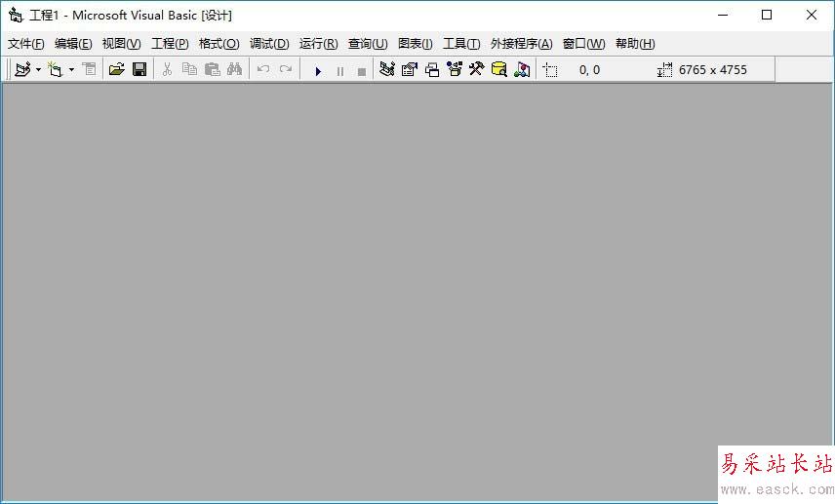This screenshot has width=835, height=504.
Task: Click the Undo arrow icon
Action: click(x=263, y=69)
